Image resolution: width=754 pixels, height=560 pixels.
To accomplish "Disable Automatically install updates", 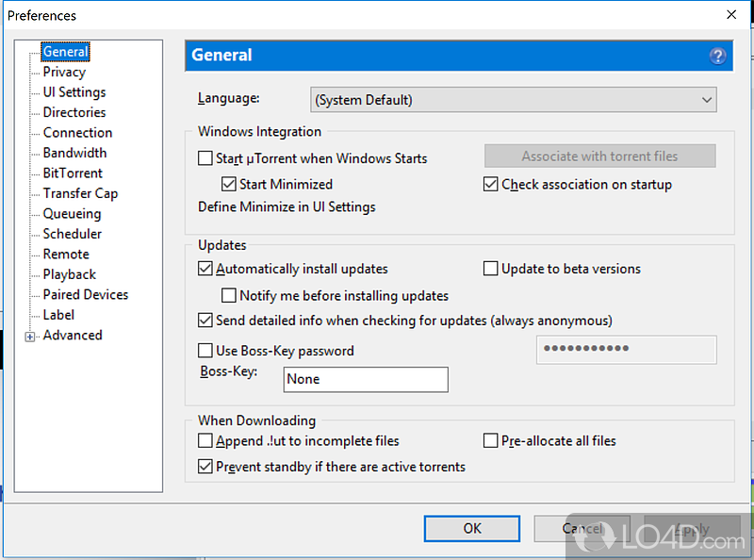I will (x=205, y=269).
